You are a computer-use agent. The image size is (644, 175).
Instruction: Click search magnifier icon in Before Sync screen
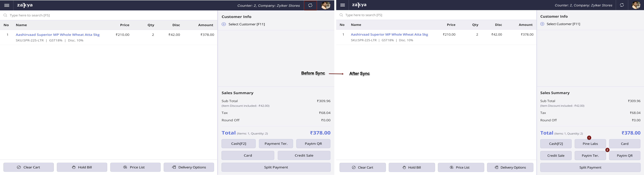click(x=5, y=15)
